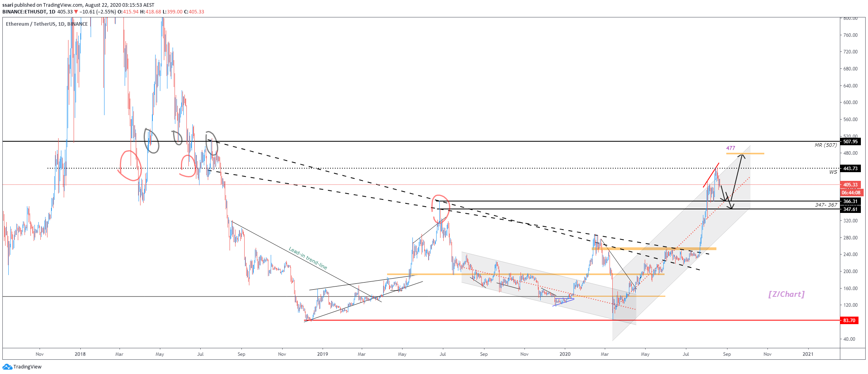The height and width of the screenshot is (374, 868).
Task: Click the 'MR (507)' annotation text
Action: coord(826,145)
